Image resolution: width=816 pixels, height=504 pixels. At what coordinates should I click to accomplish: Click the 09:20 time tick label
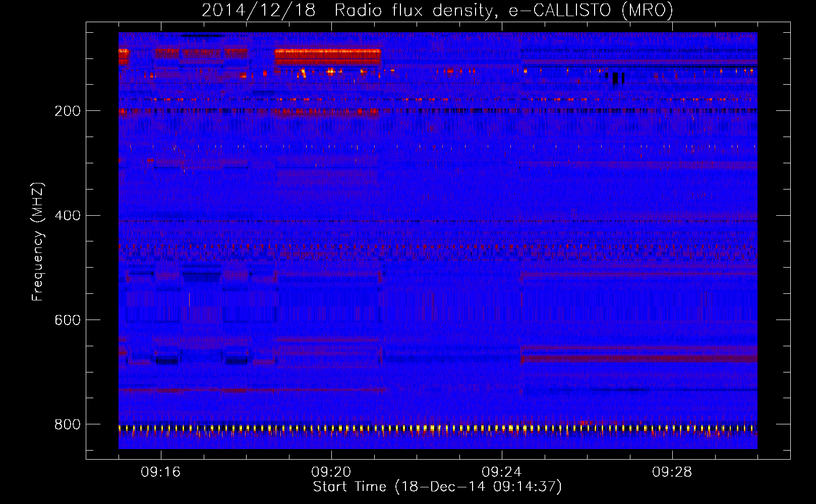point(331,472)
